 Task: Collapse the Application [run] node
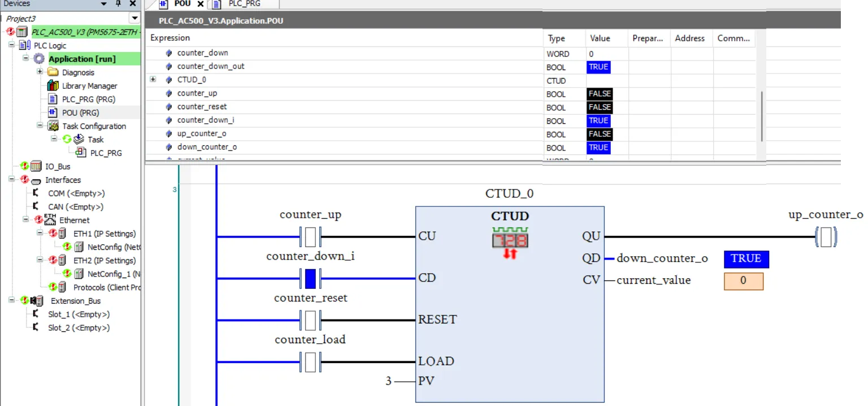(25, 59)
